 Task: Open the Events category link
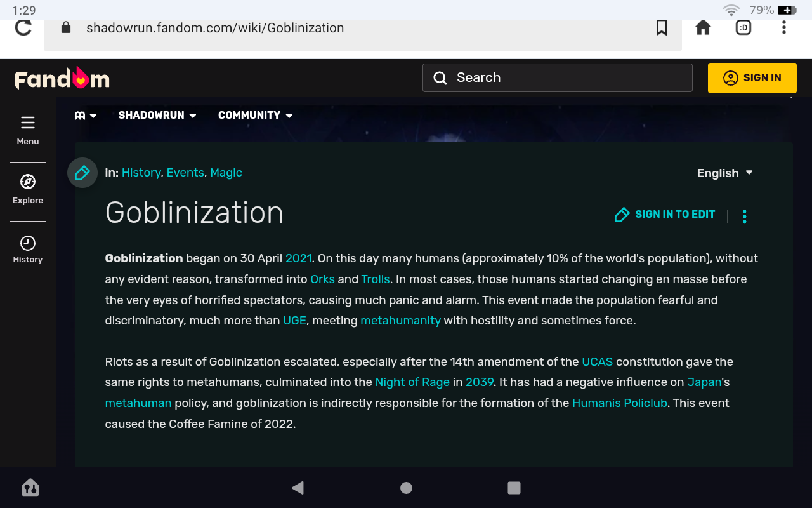[185, 173]
